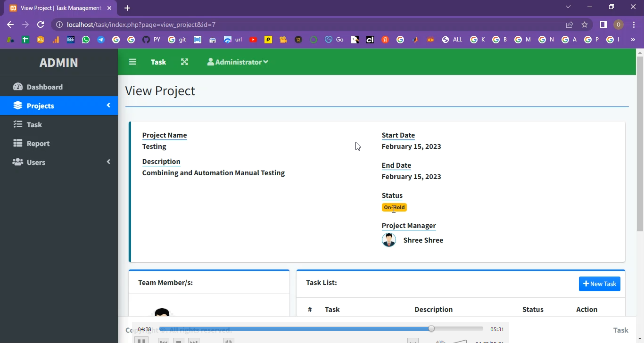Click the share page icon in address bar
644x343 pixels.
[x=570, y=24]
